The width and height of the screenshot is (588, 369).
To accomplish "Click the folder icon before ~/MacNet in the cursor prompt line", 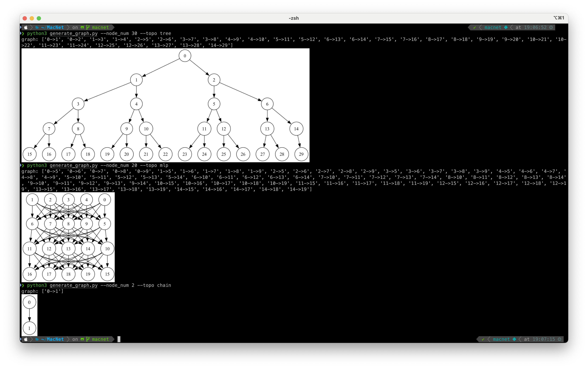I will click(x=37, y=339).
